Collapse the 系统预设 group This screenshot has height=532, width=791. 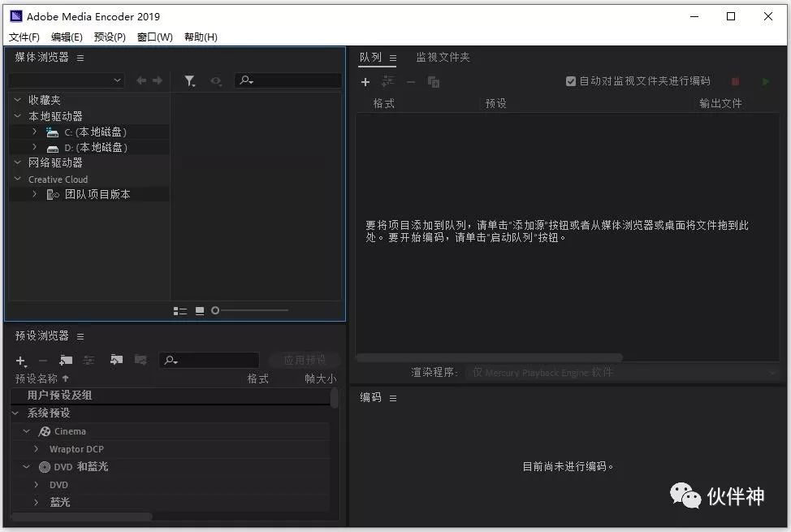pyautogui.click(x=15, y=413)
